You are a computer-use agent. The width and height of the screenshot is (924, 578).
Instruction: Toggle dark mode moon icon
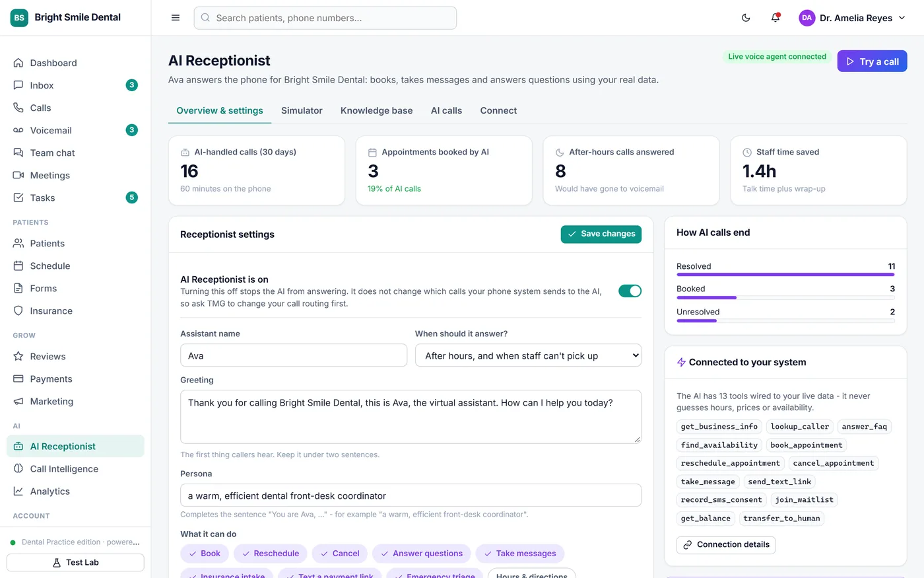pos(746,18)
